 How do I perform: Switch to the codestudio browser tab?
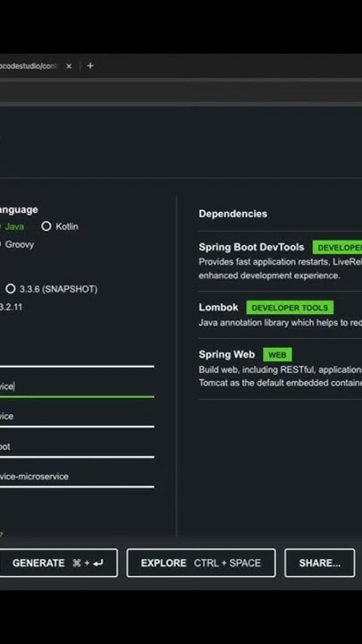[29, 66]
